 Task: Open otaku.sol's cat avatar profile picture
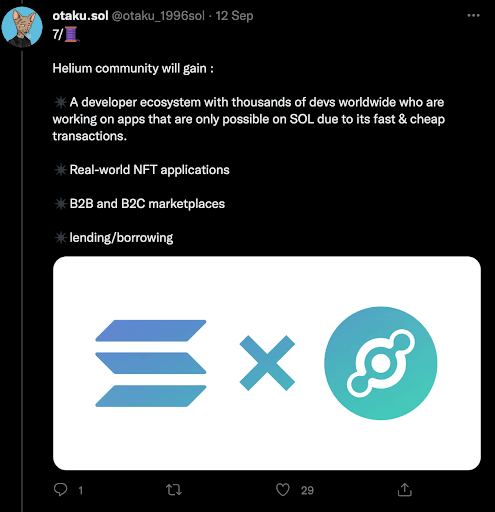22,27
